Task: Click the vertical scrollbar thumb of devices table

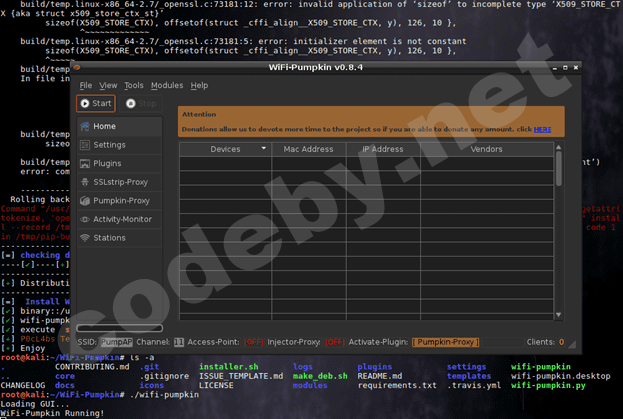Action: click(x=559, y=169)
